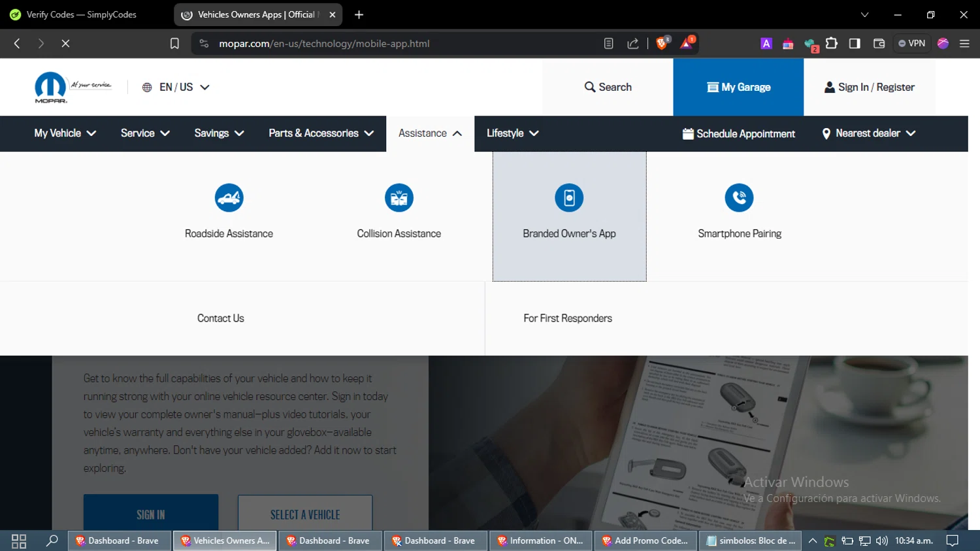This screenshot has height=551, width=980.
Task: Click the Windows taskbar search icon
Action: point(52,541)
